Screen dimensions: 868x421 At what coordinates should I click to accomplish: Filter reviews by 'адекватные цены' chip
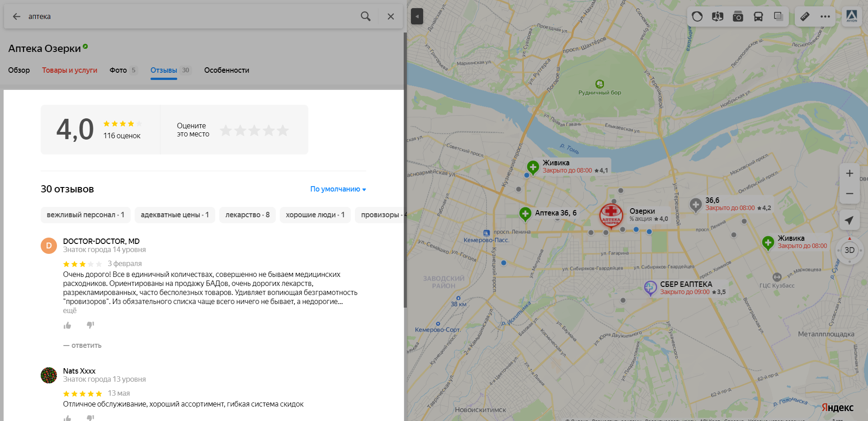[175, 215]
